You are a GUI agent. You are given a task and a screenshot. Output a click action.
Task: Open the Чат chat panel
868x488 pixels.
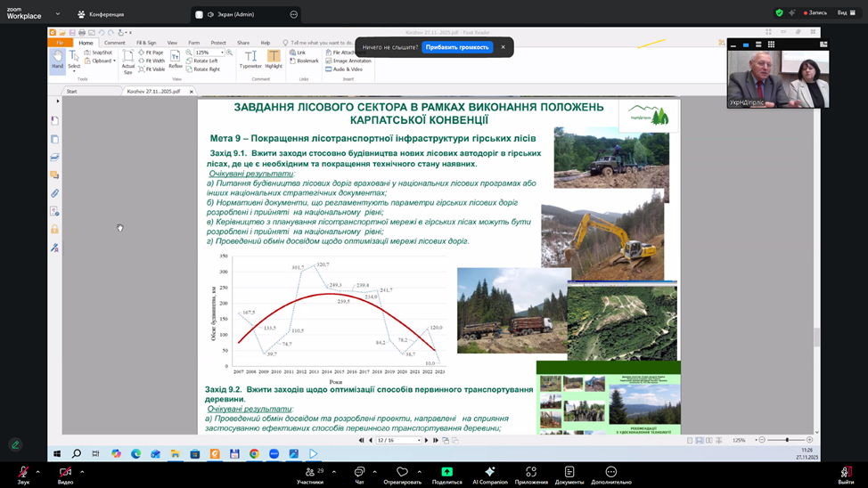coord(359,472)
